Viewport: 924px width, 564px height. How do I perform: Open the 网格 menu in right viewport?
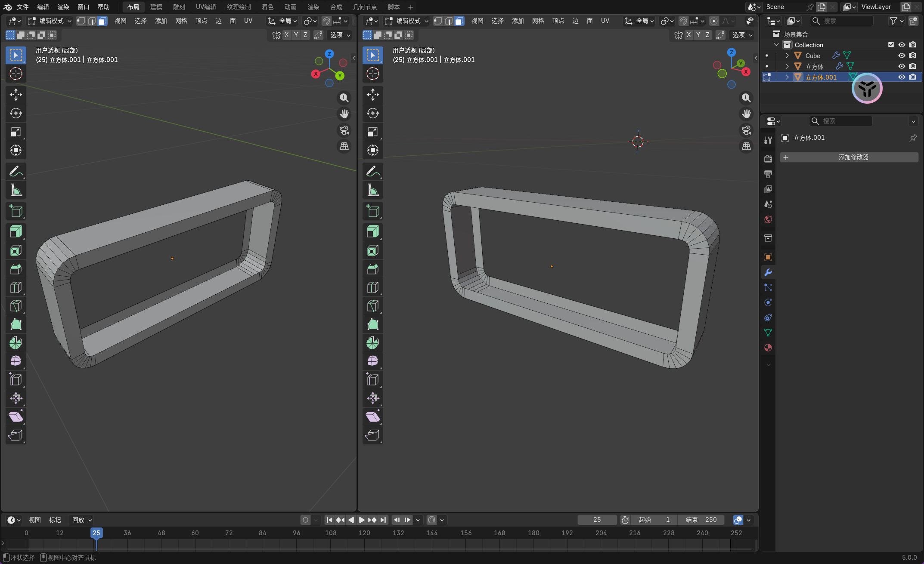click(538, 21)
